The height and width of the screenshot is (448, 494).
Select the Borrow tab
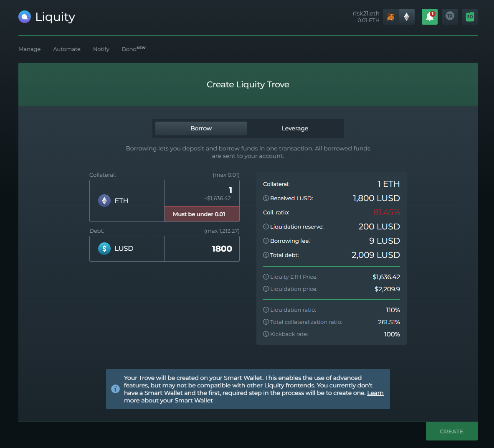[x=201, y=128]
